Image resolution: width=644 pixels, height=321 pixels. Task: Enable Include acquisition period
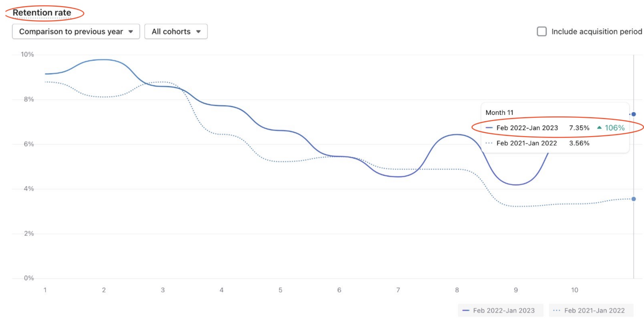pyautogui.click(x=542, y=32)
